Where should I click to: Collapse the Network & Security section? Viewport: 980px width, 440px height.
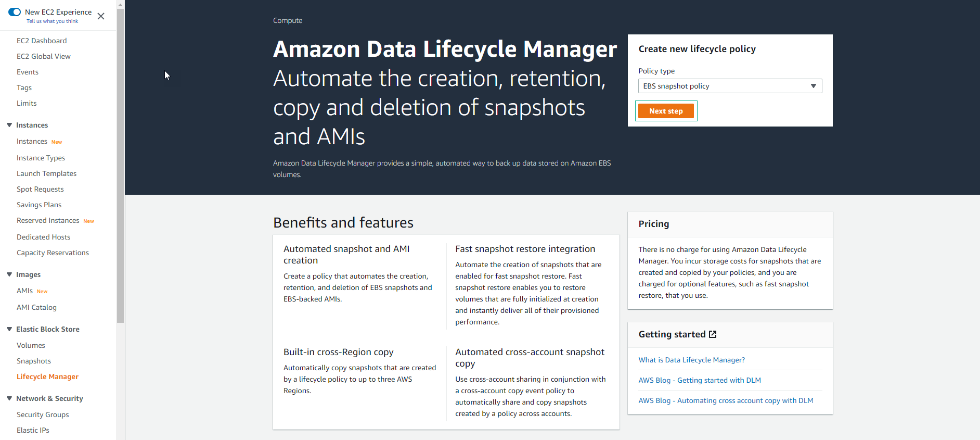coord(9,398)
